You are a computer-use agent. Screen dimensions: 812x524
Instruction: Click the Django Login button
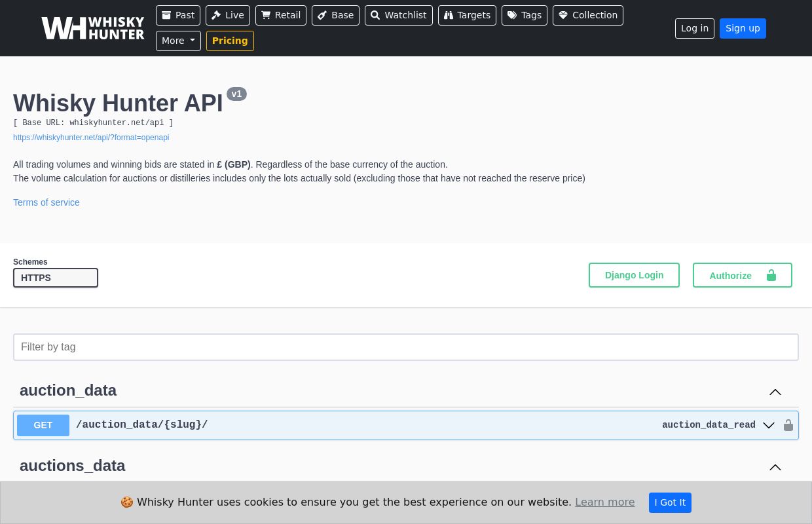pos(634,275)
